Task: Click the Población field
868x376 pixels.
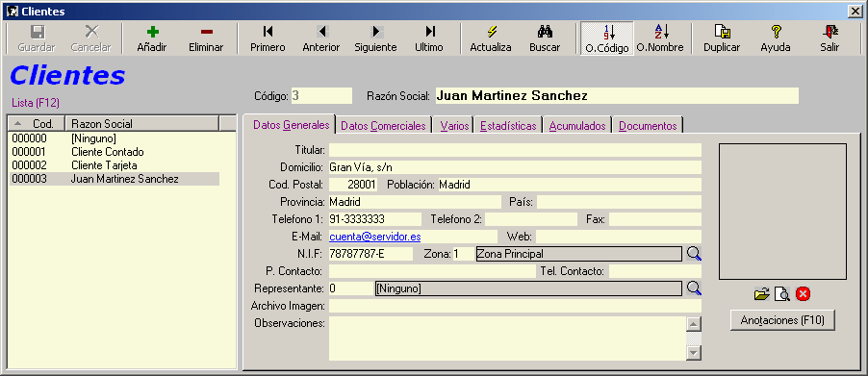Action: [570, 185]
